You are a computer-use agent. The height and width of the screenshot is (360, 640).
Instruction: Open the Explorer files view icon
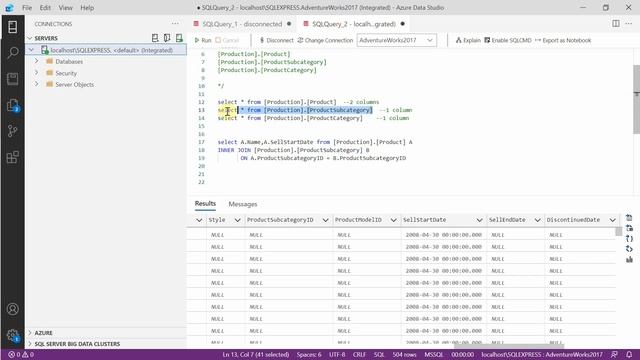click(x=13, y=105)
